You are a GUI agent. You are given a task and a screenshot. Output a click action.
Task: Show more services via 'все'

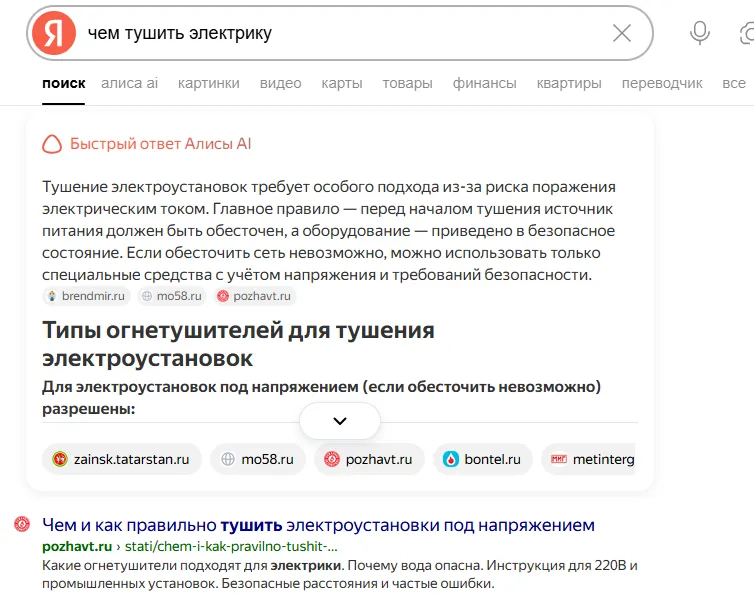pyautogui.click(x=734, y=83)
